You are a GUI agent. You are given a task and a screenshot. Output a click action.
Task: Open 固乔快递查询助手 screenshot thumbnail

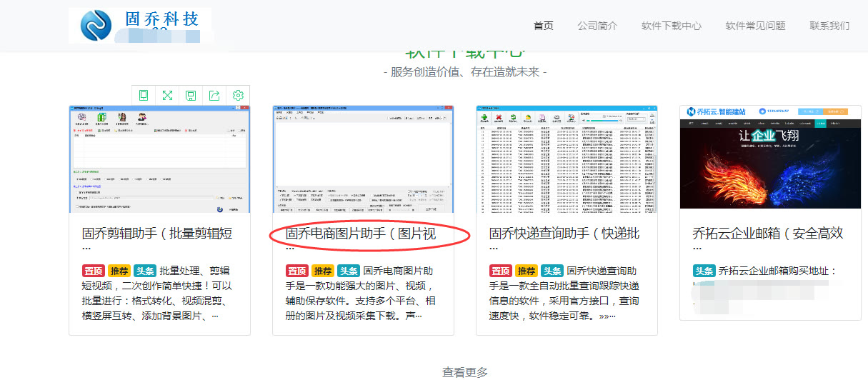click(x=567, y=159)
